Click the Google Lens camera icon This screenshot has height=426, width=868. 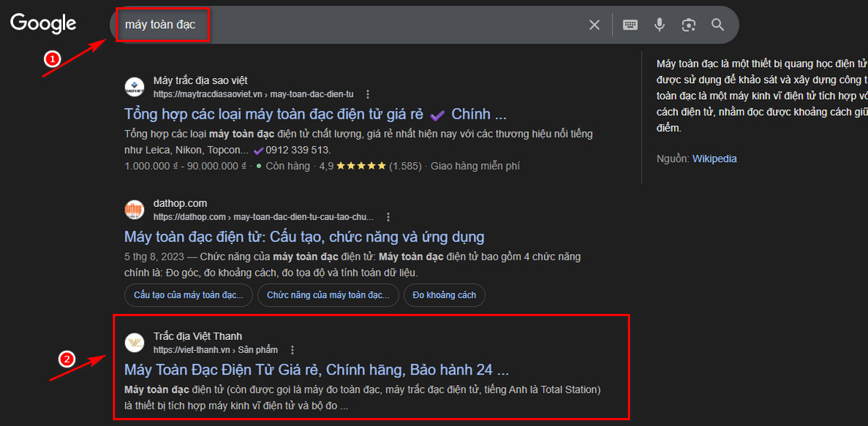click(x=688, y=24)
